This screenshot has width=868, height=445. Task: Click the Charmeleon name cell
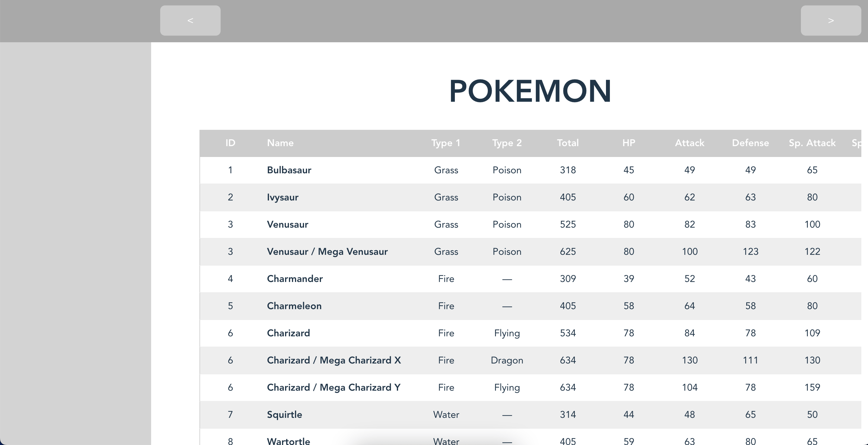pyautogui.click(x=294, y=306)
